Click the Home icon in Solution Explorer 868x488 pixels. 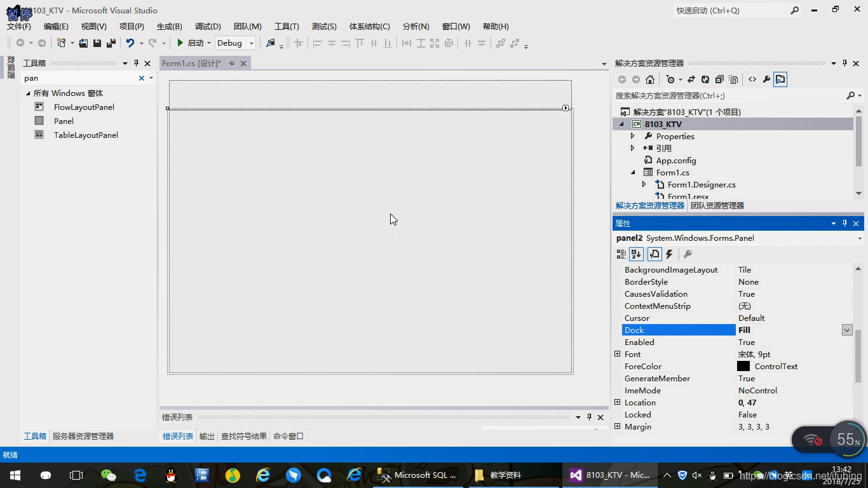[x=649, y=79]
